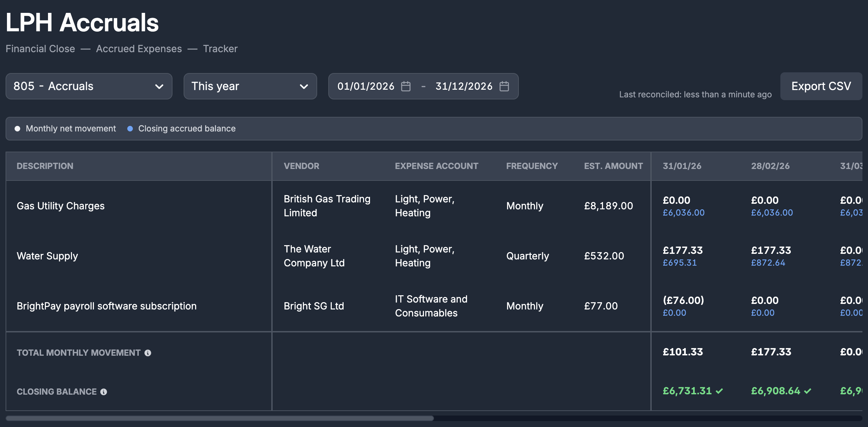Screen dimensions: 868x427
Task: Click the Expense Account column header
Action: click(x=436, y=166)
